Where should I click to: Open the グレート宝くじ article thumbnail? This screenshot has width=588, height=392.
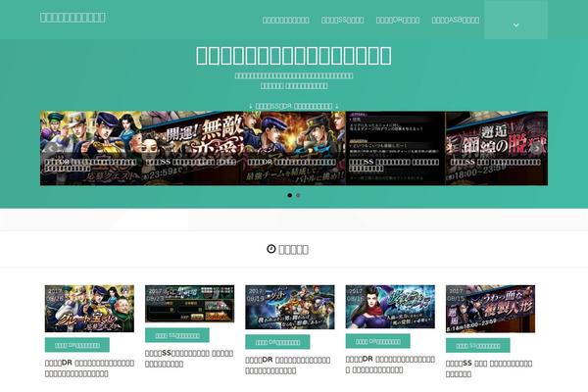point(89,309)
